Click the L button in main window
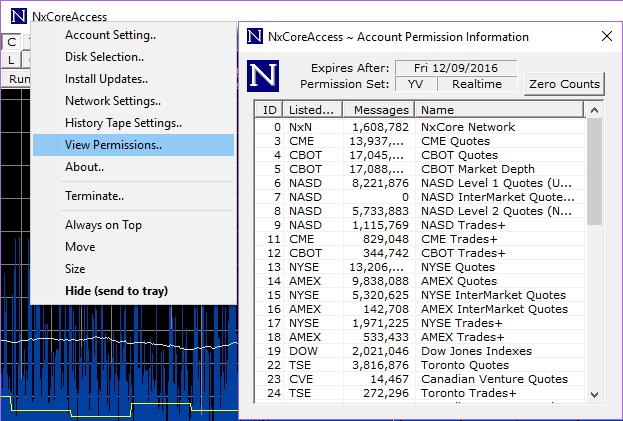The height and width of the screenshot is (421, 623). pyautogui.click(x=11, y=60)
